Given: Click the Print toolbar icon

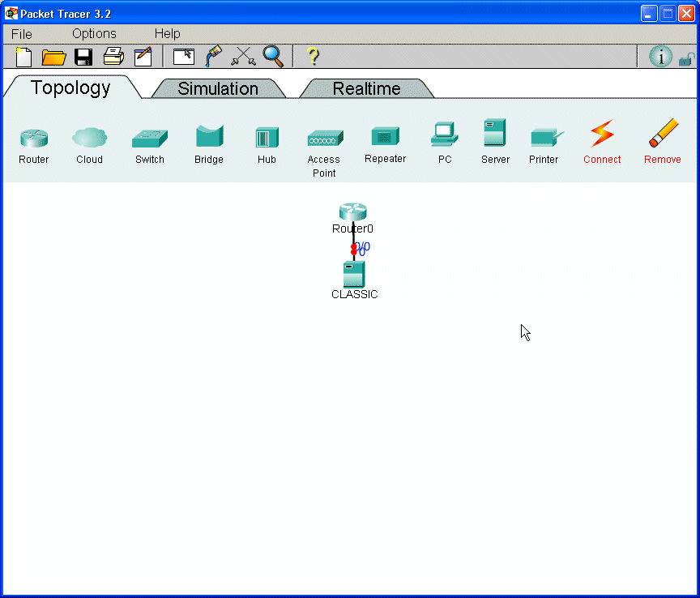Looking at the screenshot, I should tap(113, 57).
